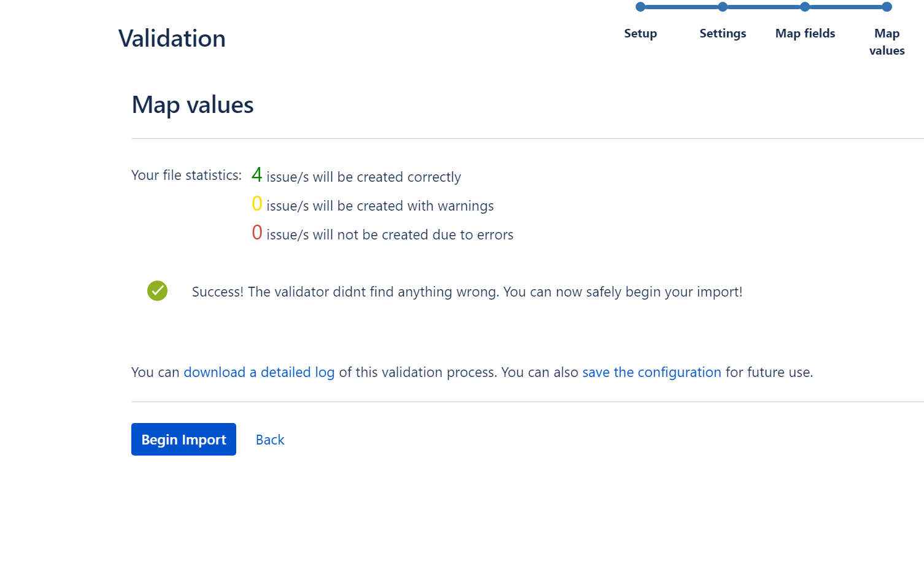924x563 pixels.
Task: Click 'issue/s will be created with warnings' text
Action: [x=380, y=206]
